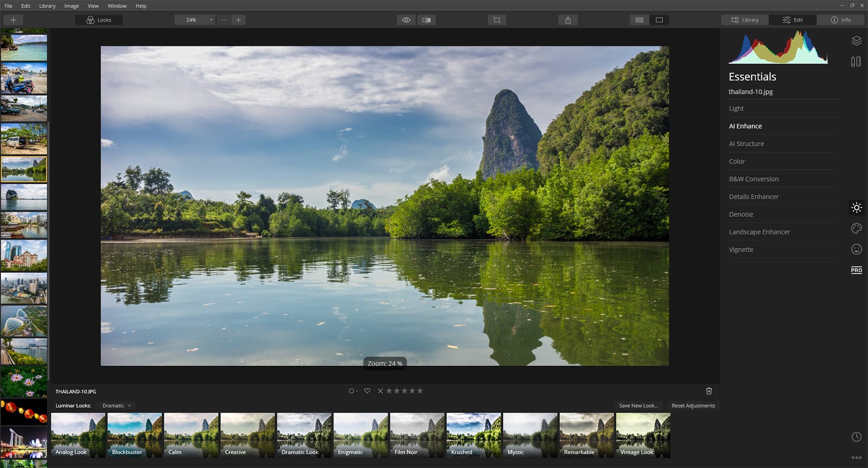Mark photo as favorite with heart

click(367, 391)
